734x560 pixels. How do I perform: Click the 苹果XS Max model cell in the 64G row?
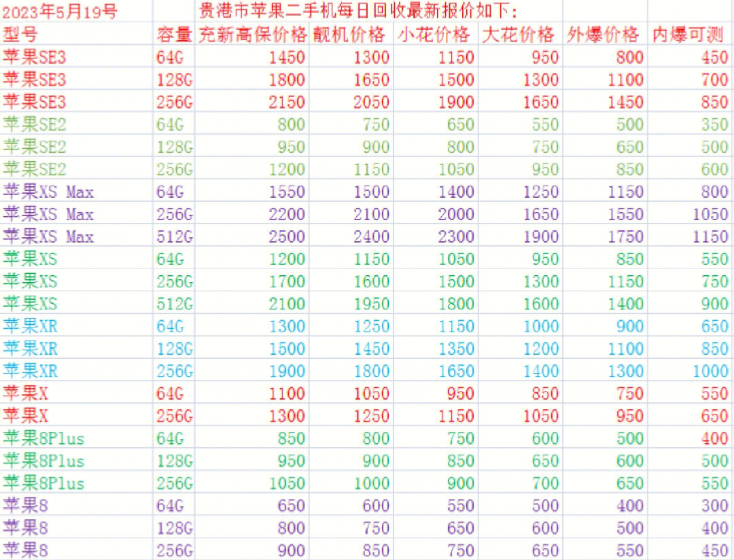click(48, 192)
